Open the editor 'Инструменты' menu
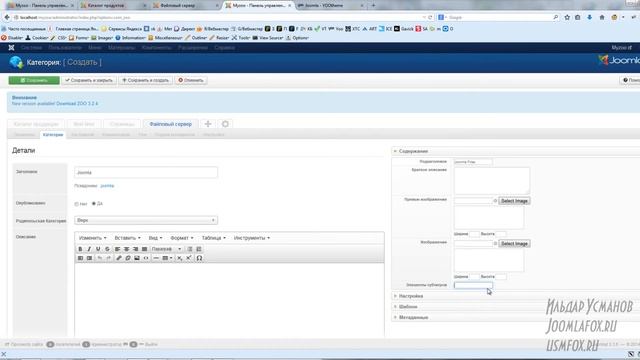Viewport: 640px width, 360px height. (251, 238)
